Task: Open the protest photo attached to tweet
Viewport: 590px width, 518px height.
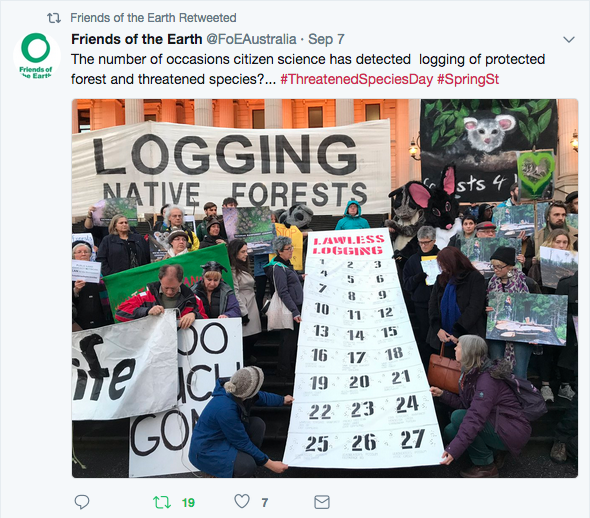Action: point(325,288)
